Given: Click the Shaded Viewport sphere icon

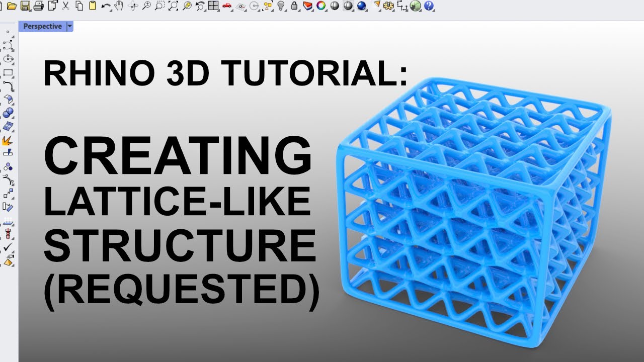Looking at the screenshot, I should pyautogui.click(x=335, y=6).
